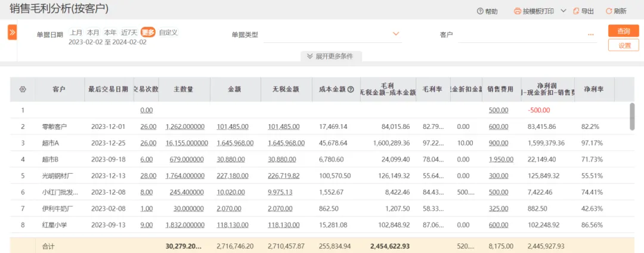The width and height of the screenshot is (644, 253).
Task: Click net profit rate 97.17%
Action: [592, 143]
